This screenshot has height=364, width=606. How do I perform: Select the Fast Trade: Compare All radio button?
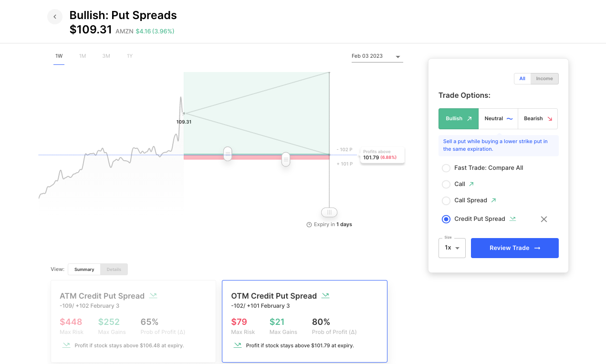click(x=446, y=168)
